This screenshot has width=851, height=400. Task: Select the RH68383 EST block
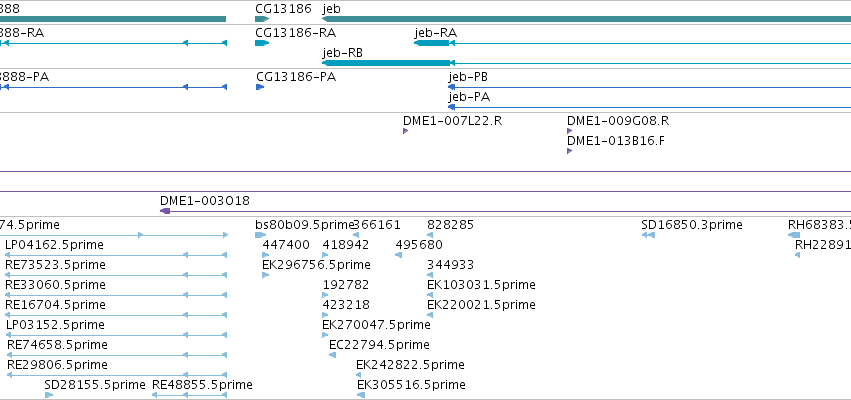coord(794,235)
